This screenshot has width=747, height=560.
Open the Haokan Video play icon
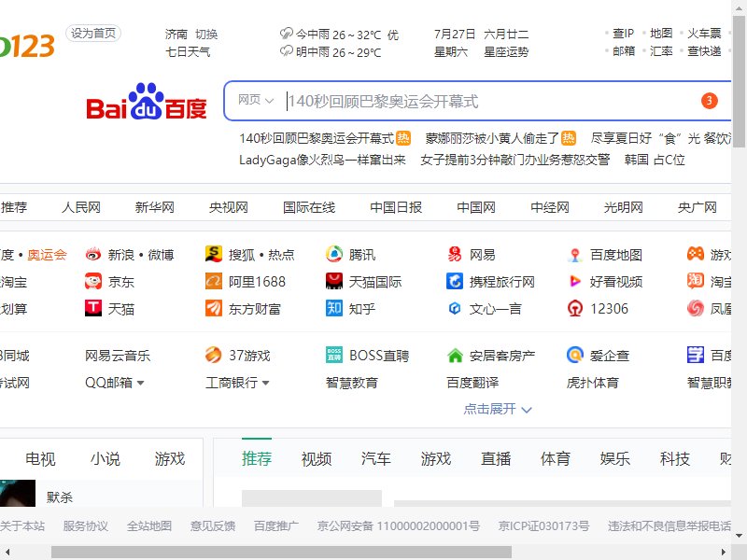coord(575,282)
